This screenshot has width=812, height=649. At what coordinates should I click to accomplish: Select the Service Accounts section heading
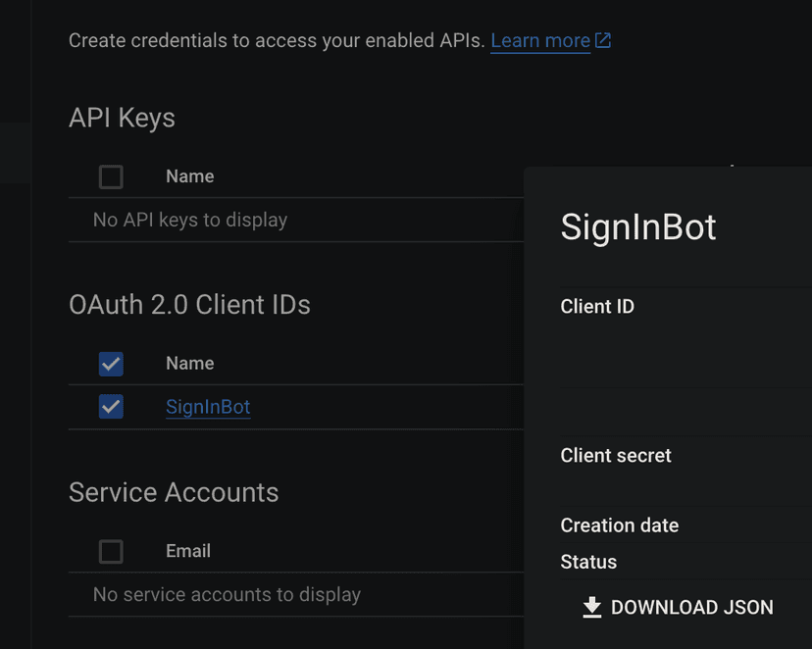[174, 492]
